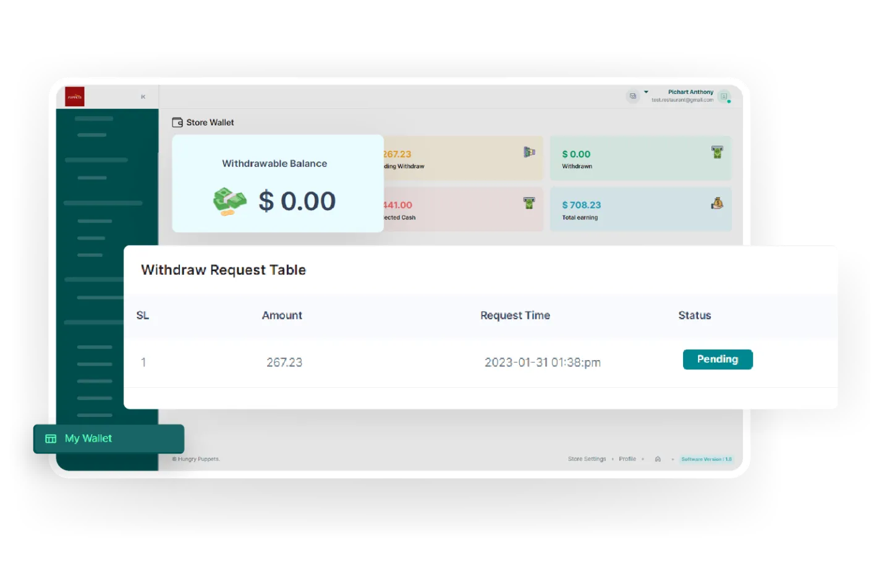Open the Pichart Anthony account menu
The width and height of the screenshot is (871, 588).
(x=690, y=92)
